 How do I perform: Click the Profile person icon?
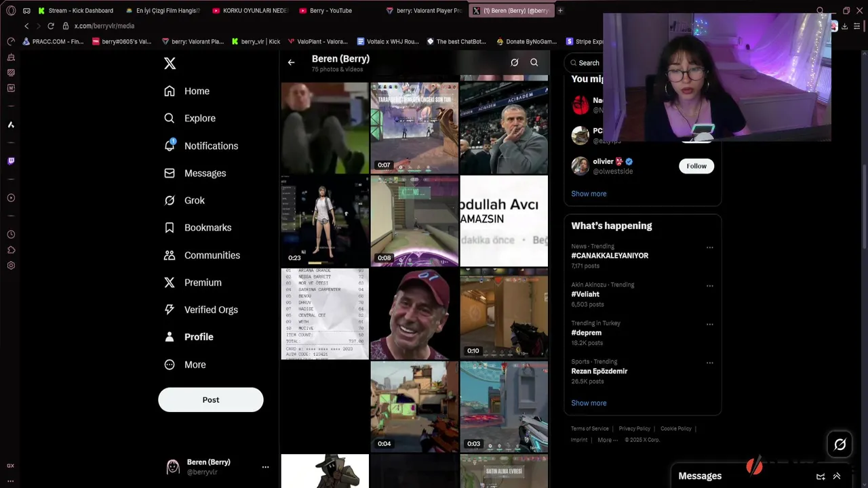(170, 337)
